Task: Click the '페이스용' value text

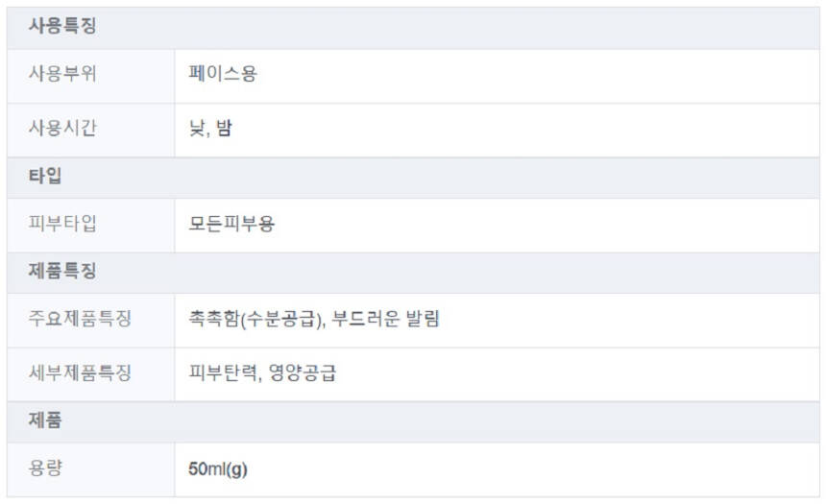Action: [x=223, y=74]
